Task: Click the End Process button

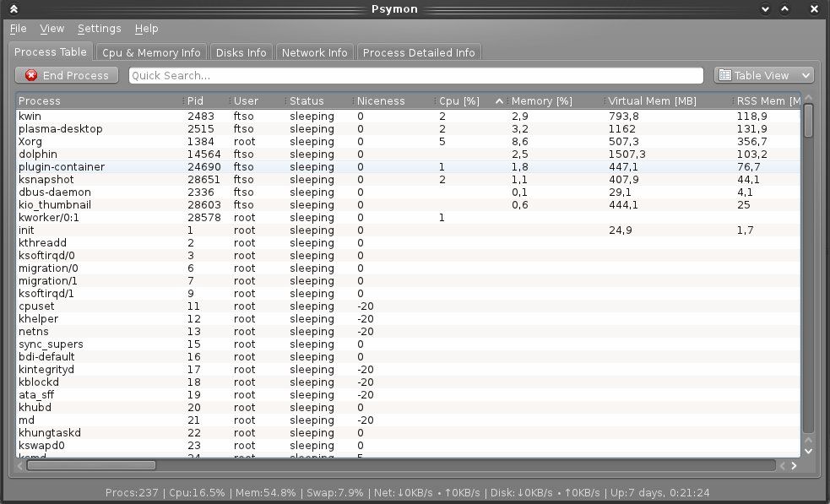Action: click(66, 75)
